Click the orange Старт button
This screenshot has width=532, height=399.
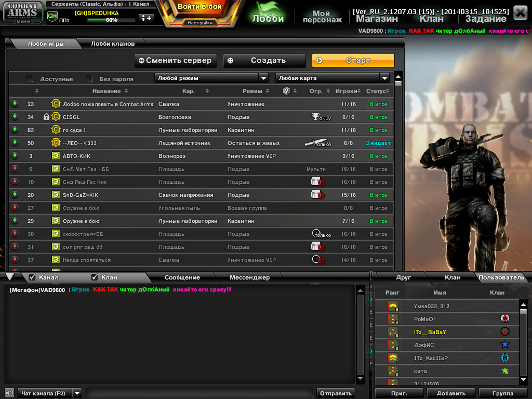353,60
